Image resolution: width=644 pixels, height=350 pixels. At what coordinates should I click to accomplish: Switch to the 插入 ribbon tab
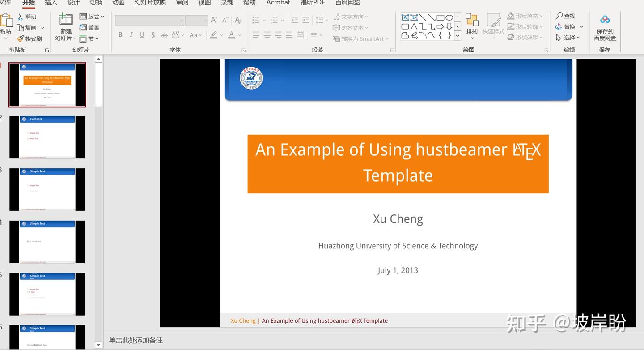[x=51, y=3]
